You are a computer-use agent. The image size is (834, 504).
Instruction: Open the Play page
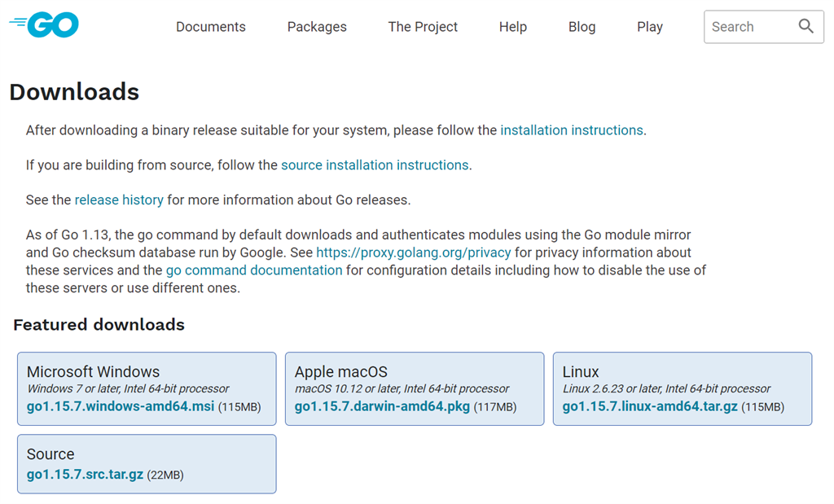[650, 27]
